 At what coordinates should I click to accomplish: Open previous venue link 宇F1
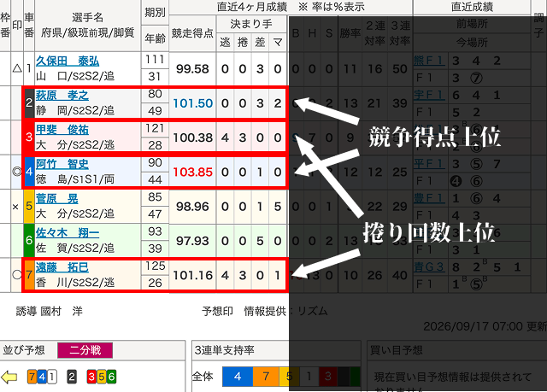pyautogui.click(x=429, y=95)
